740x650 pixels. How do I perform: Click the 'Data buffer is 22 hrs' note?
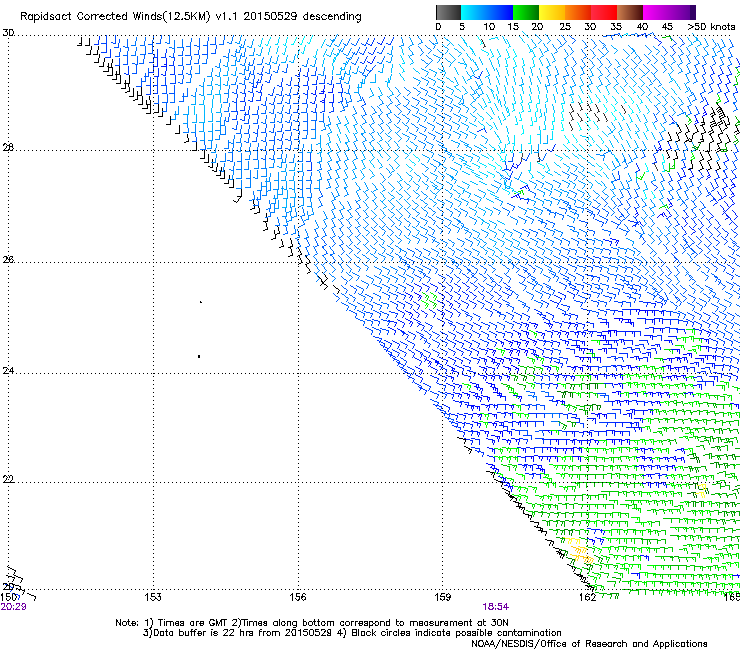coord(353,633)
